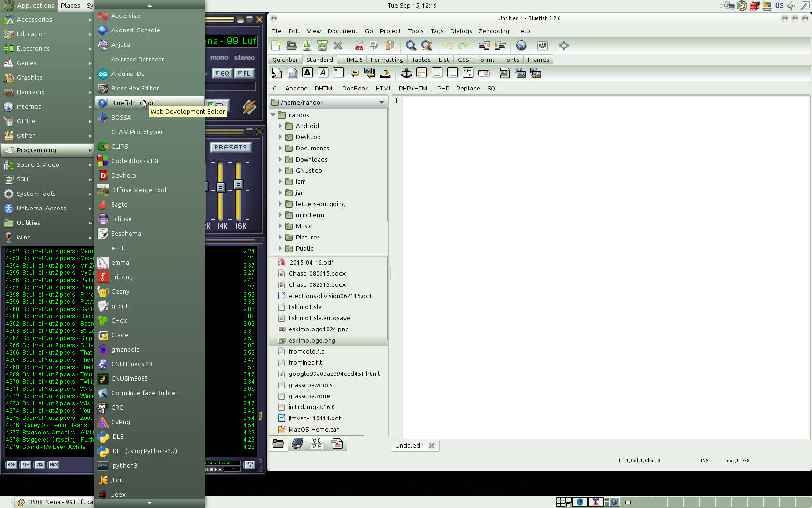This screenshot has height=508, width=812.
Task: Open Find and Replace magnifier-pencil icon
Action: click(x=426, y=45)
